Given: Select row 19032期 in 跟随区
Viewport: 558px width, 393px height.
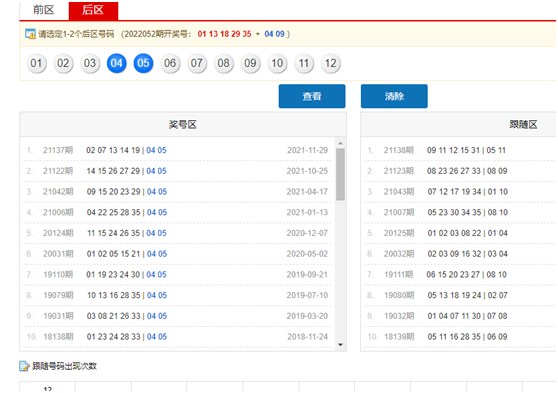Looking at the screenshot, I should point(460,316).
